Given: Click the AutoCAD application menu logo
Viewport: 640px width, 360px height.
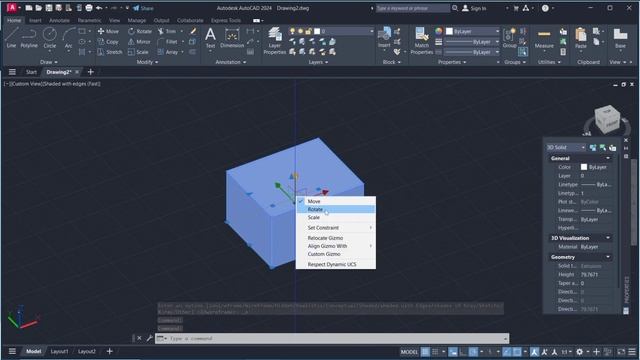Looking at the screenshot, I should click(x=12, y=7).
